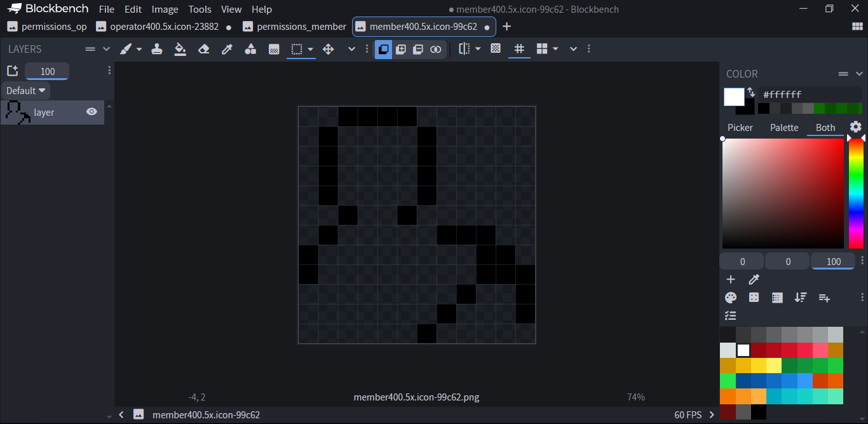Open the Image menu

tap(165, 10)
